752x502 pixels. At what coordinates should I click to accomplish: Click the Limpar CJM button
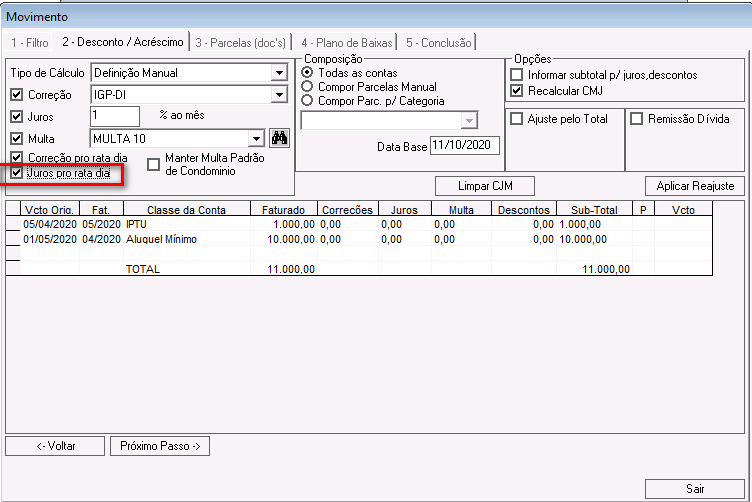click(x=485, y=186)
